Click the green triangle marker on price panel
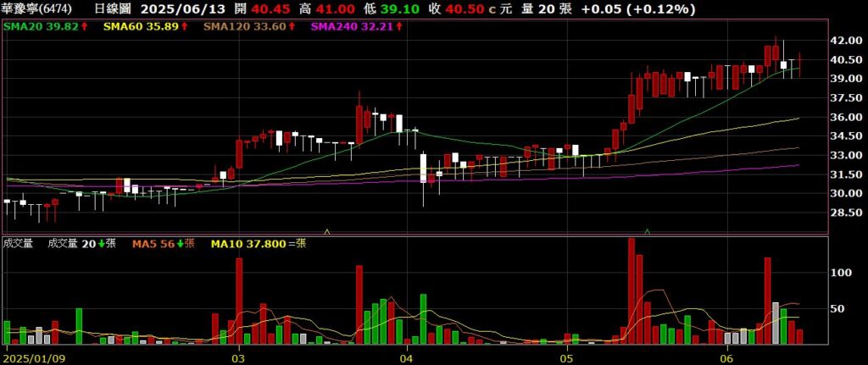 click(x=647, y=230)
